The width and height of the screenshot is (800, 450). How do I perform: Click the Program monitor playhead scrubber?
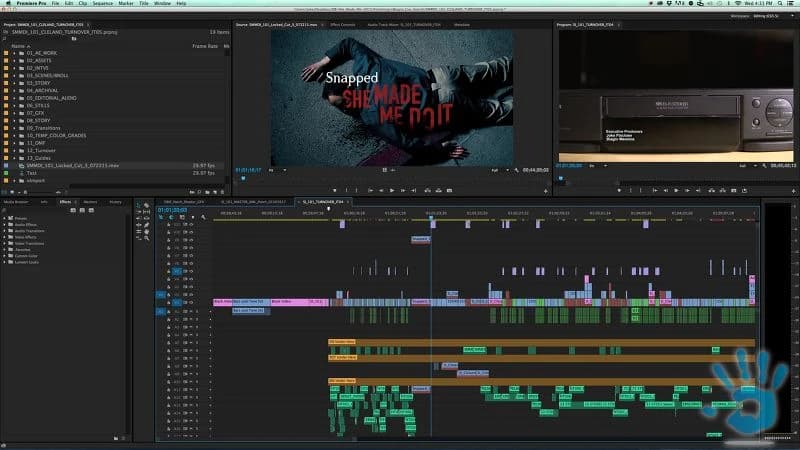pyautogui.click(x=561, y=178)
